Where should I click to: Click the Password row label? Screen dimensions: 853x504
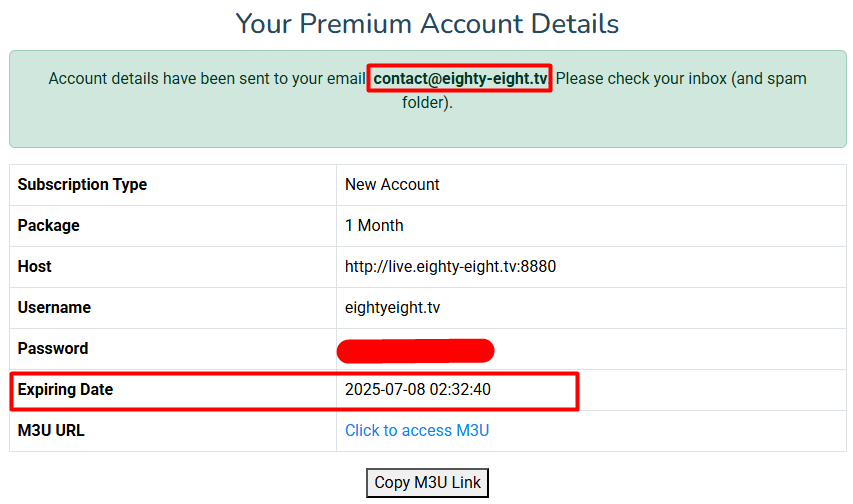tap(53, 348)
